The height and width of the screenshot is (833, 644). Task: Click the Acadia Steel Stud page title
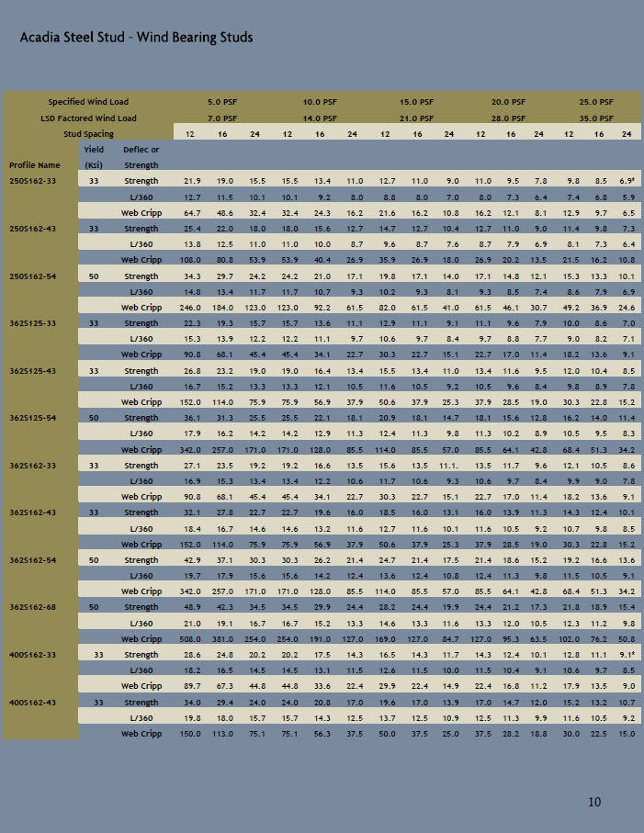136,38
